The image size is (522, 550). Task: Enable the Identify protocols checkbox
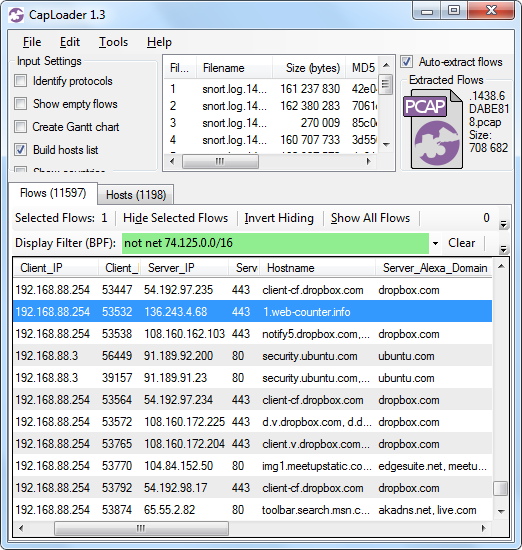(x=20, y=81)
